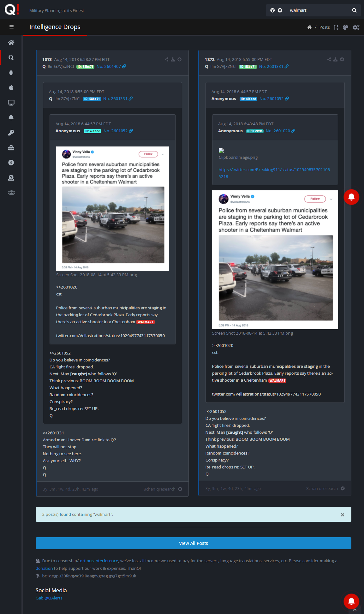This screenshot has width=364, height=614.
Task: Click the donation dollar sidebar icon
Action: coord(11,178)
